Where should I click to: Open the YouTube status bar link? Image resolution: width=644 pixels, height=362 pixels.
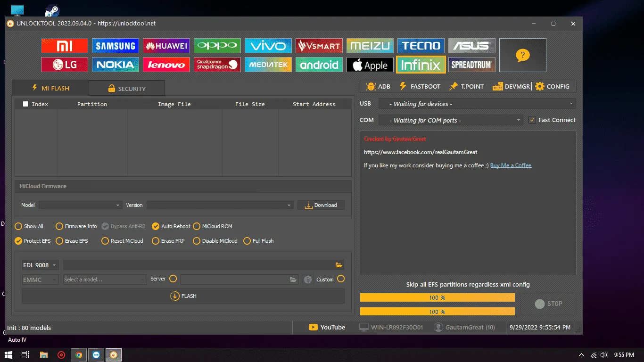tap(327, 327)
